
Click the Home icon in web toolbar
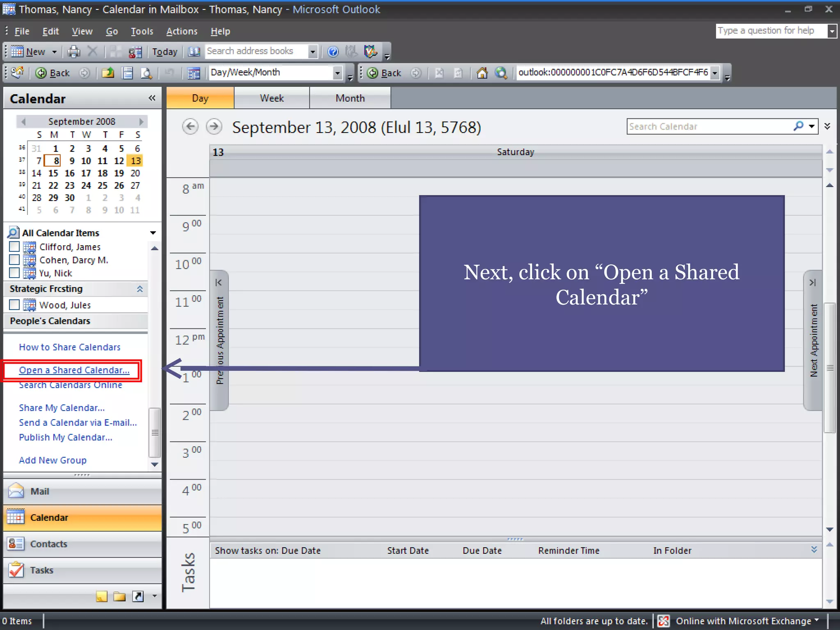482,73
